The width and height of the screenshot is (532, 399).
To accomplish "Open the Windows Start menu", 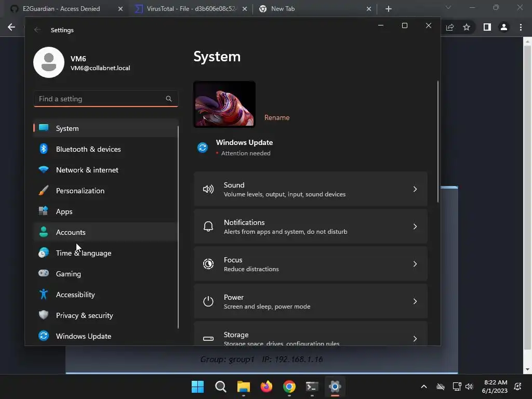I will pos(197,387).
